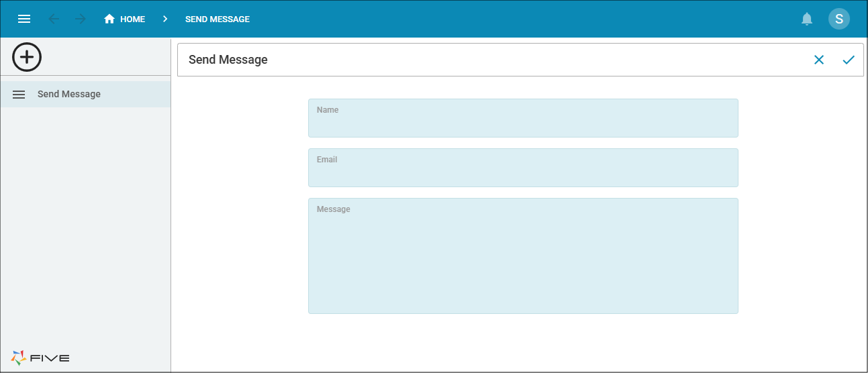This screenshot has width=868, height=373.
Task: Go forward with the right arrow
Action: click(81, 19)
